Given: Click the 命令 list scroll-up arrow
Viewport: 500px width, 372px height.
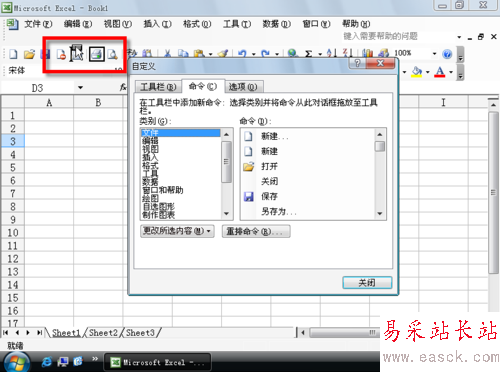Looking at the screenshot, I should click(x=380, y=135).
